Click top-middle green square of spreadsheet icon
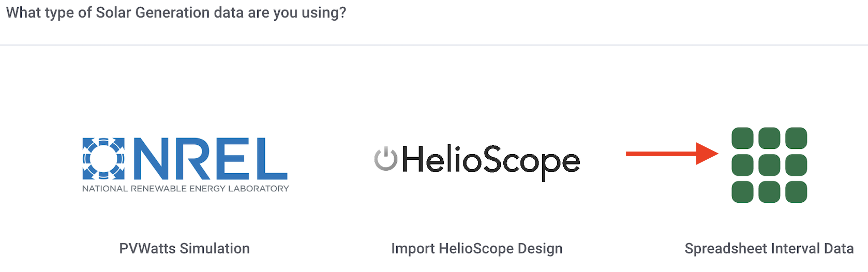Screen dimensions: 868x272 tap(769, 138)
